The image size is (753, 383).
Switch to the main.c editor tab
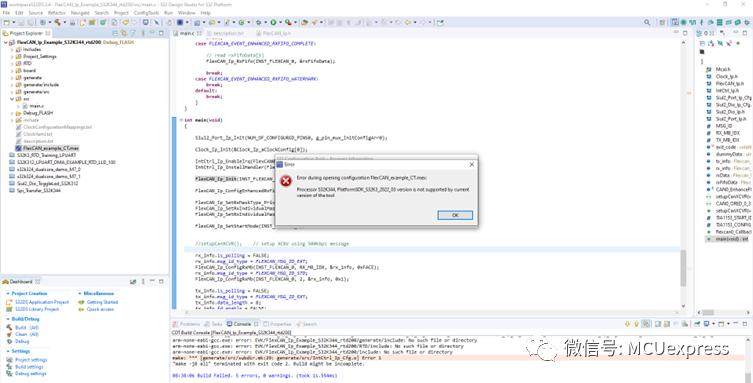pyautogui.click(x=186, y=33)
